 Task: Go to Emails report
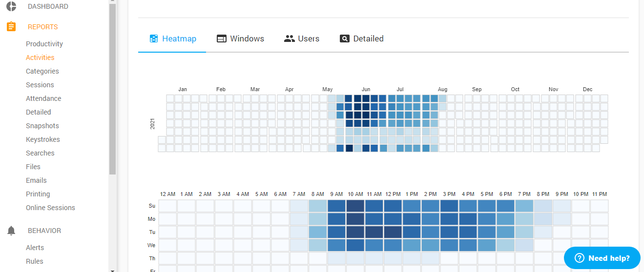click(36, 180)
